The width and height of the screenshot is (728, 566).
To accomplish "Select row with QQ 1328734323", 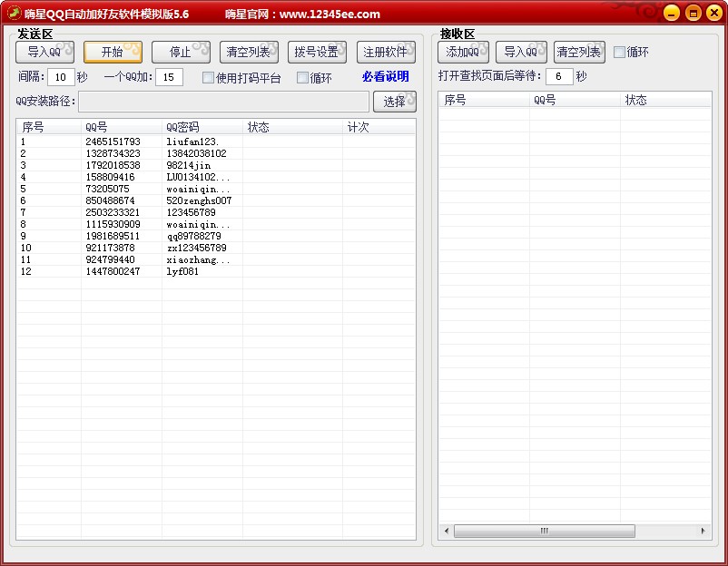I will pyautogui.click(x=216, y=153).
